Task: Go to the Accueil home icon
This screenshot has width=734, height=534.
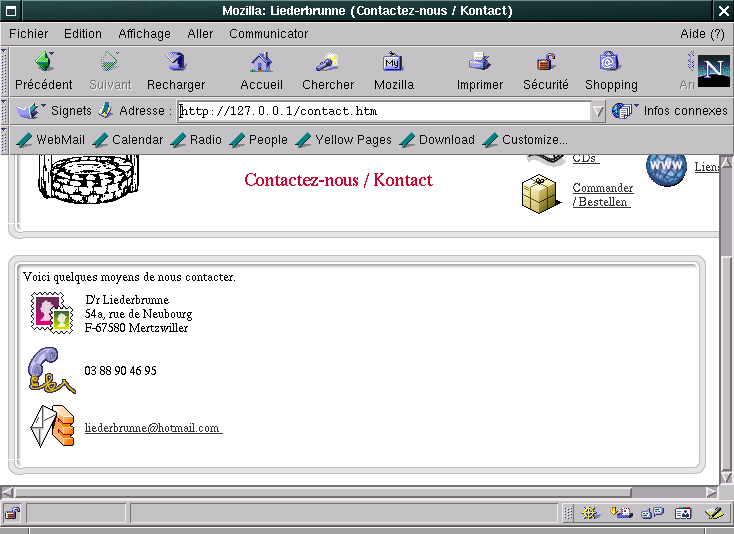Action: 261,63
